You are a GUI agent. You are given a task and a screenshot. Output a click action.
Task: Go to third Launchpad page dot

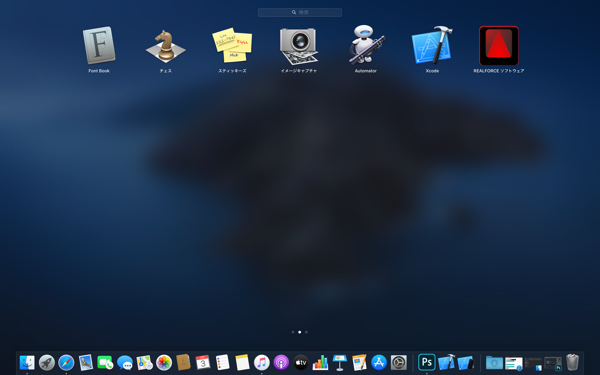(x=306, y=332)
